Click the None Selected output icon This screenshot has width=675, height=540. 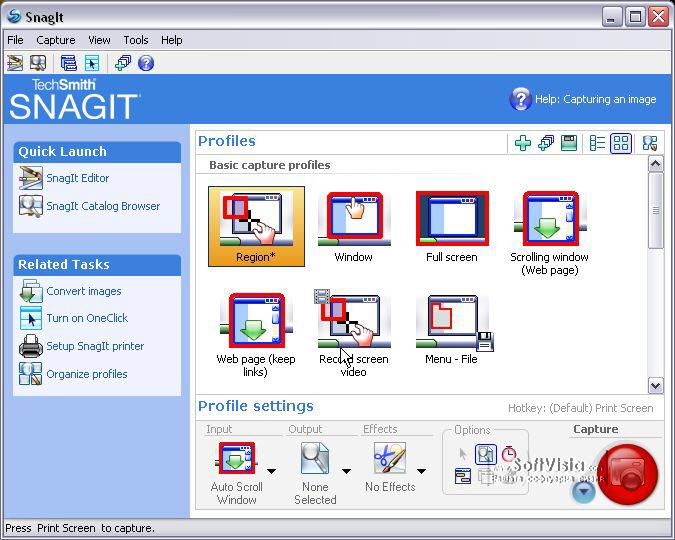(315, 459)
